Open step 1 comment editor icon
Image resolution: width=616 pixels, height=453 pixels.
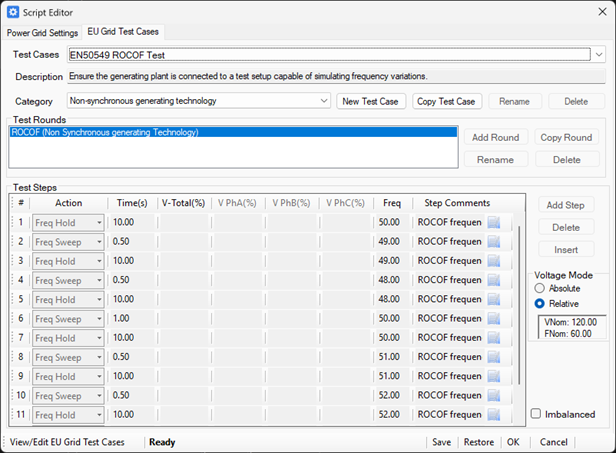click(x=493, y=222)
